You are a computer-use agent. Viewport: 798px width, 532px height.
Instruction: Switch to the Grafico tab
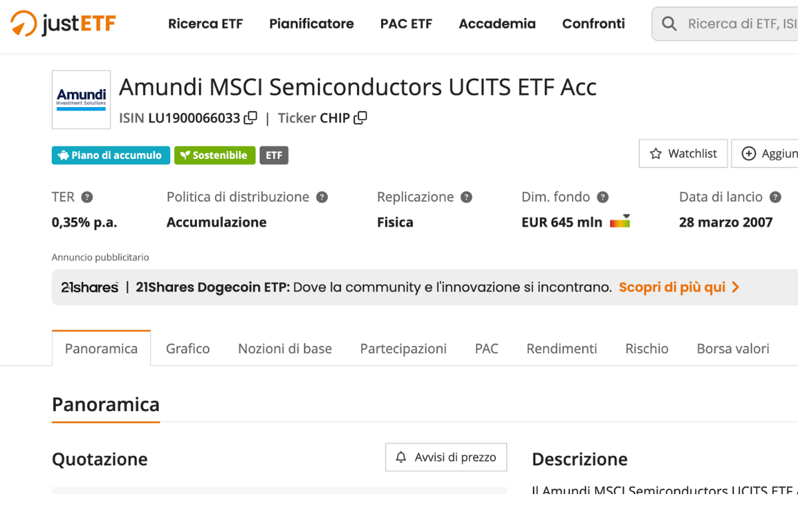[x=187, y=348]
